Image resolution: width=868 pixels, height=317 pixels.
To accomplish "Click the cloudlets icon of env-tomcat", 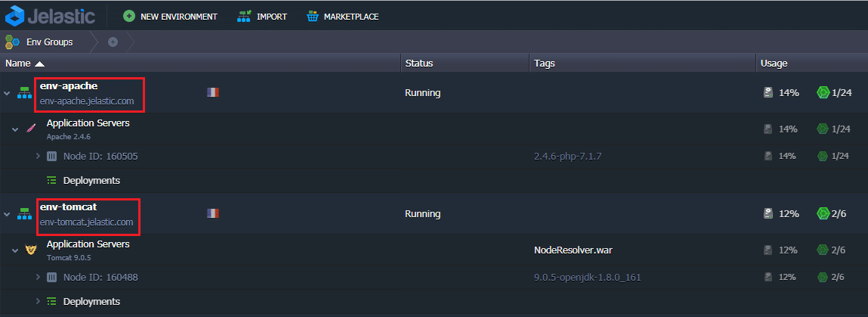I will click(x=823, y=213).
